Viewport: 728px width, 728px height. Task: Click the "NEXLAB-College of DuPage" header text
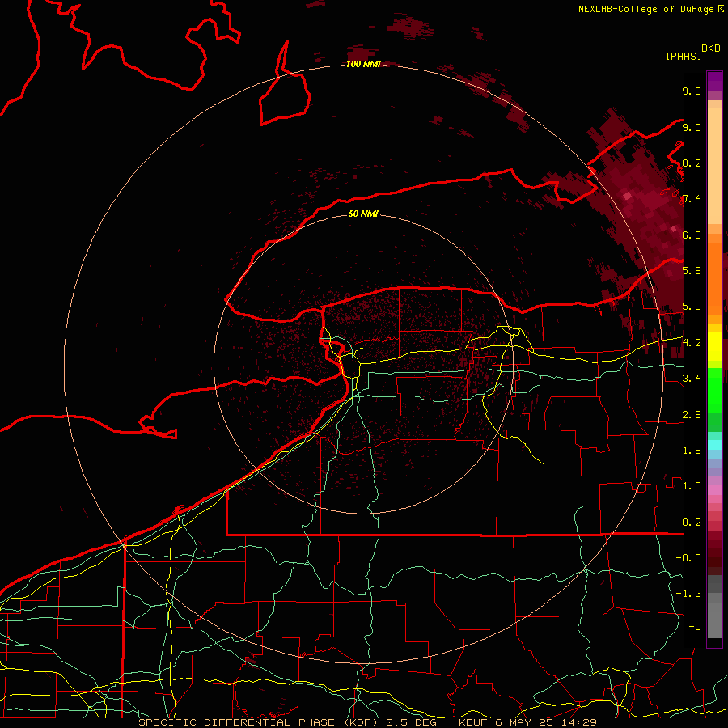tap(647, 9)
